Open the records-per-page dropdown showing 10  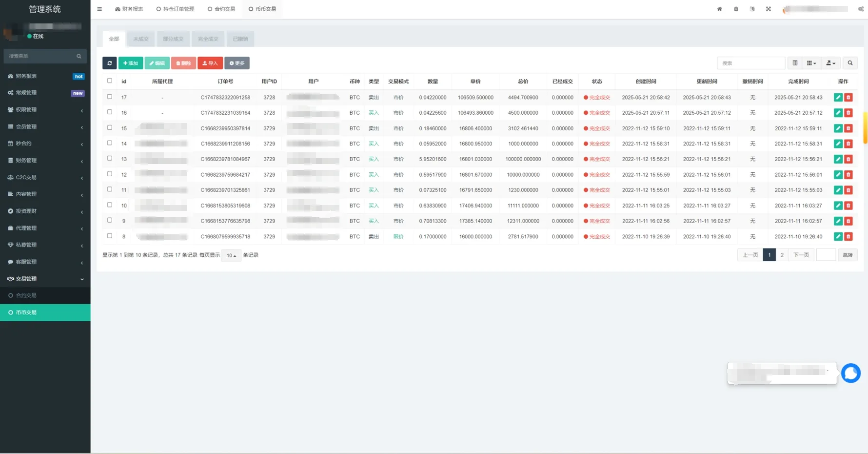click(231, 255)
